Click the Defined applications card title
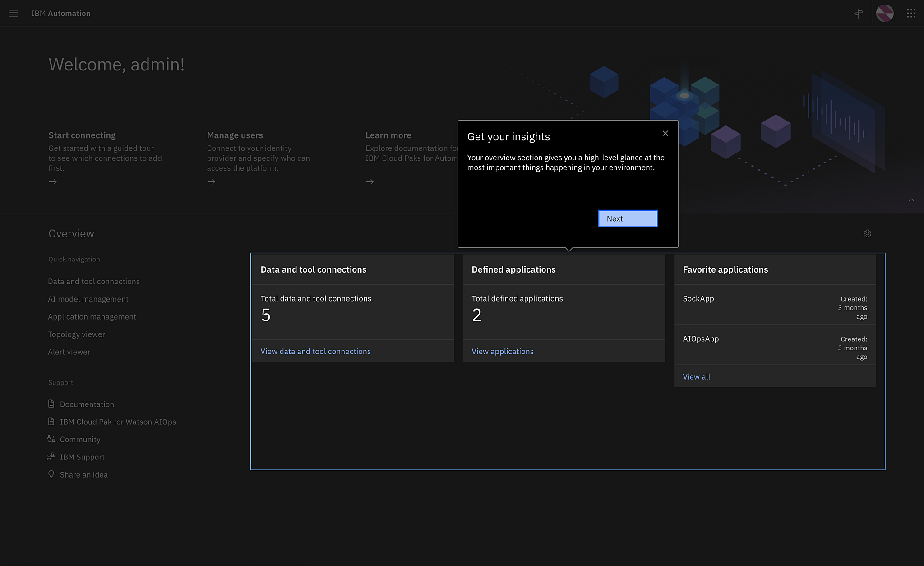The width and height of the screenshot is (924, 566). click(513, 269)
